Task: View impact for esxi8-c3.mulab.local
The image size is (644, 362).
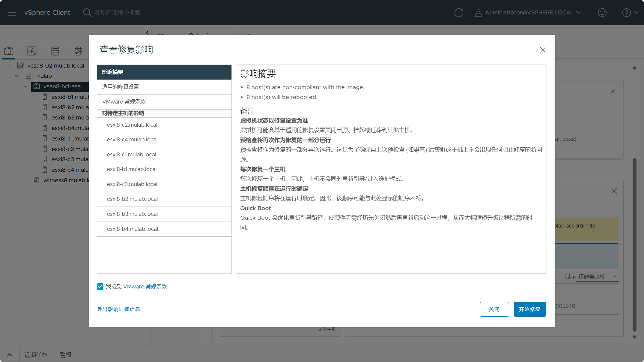Action: pyautogui.click(x=164, y=184)
